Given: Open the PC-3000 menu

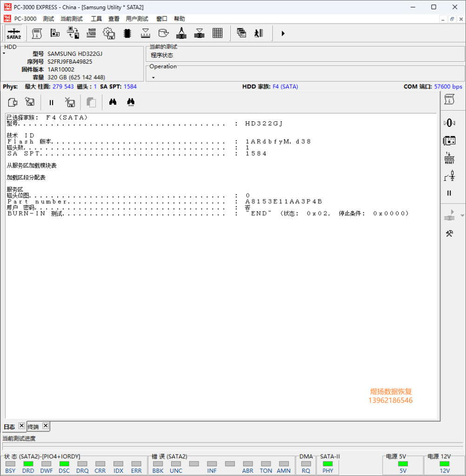Looking at the screenshot, I should 25,19.
